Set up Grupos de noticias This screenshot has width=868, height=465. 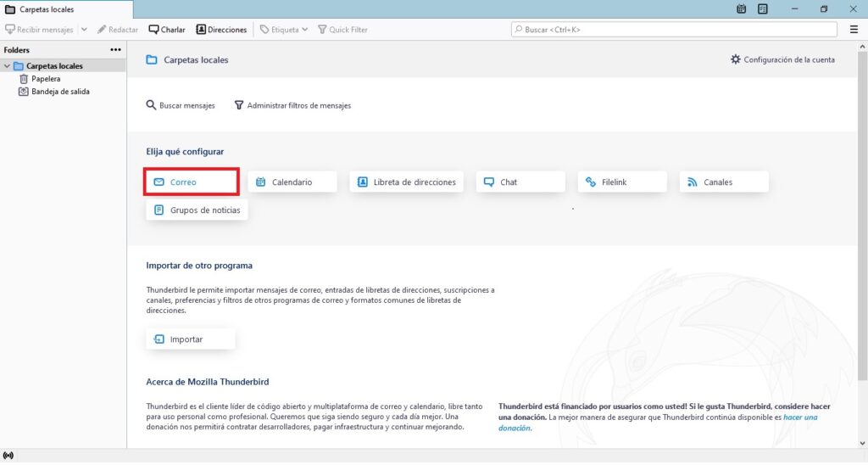point(197,210)
